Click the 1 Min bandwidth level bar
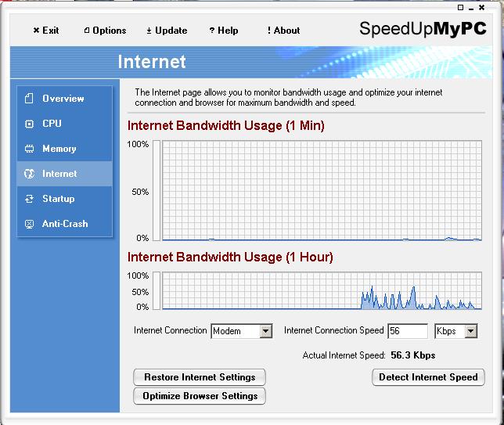This screenshot has width=504, height=425. click(x=157, y=190)
